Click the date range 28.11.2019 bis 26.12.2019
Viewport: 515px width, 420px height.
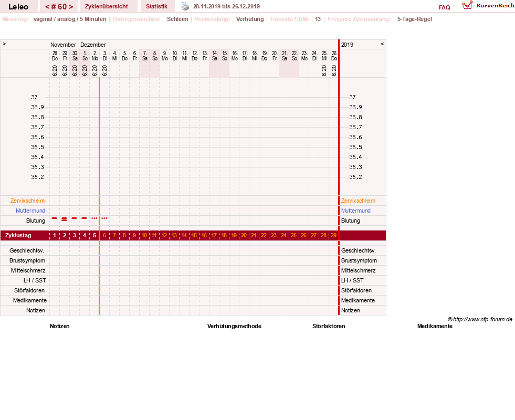pos(226,6)
